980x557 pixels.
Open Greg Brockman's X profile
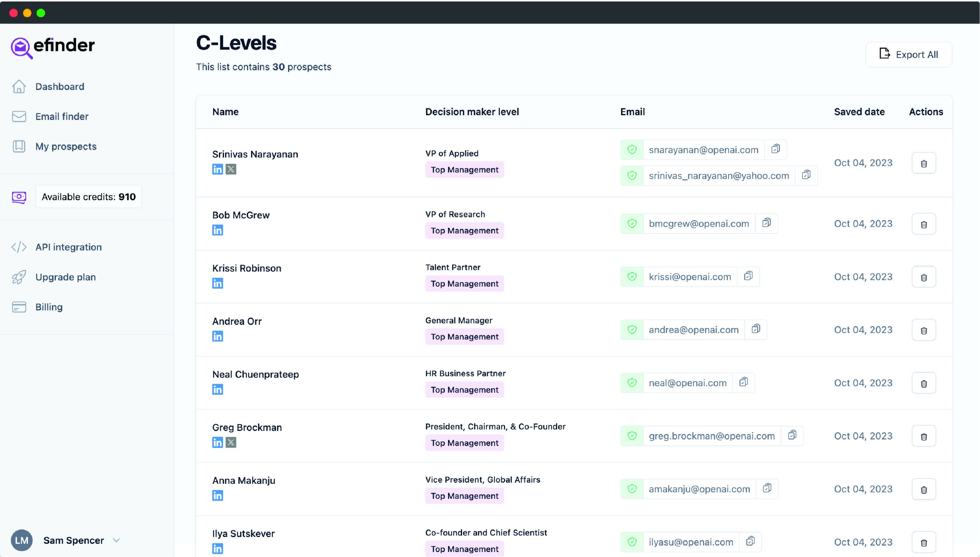pyautogui.click(x=231, y=443)
